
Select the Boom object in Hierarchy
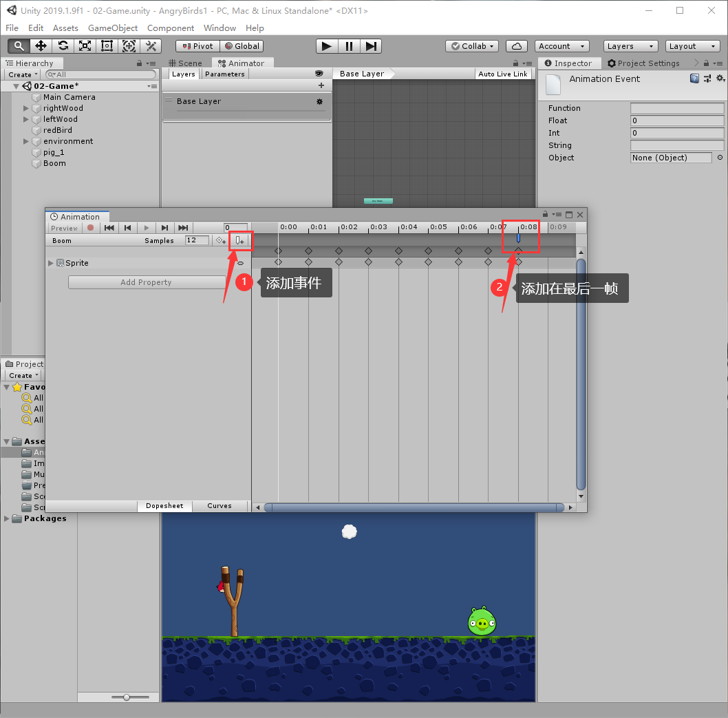tap(54, 163)
